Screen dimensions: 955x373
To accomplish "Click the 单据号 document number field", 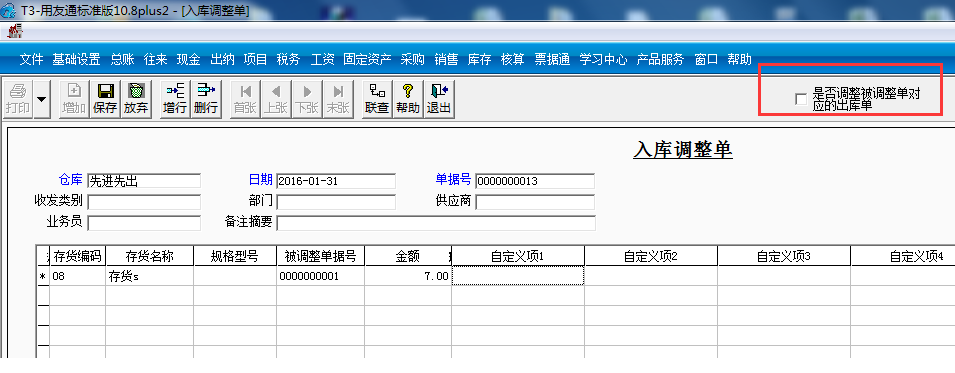I will click(x=535, y=181).
